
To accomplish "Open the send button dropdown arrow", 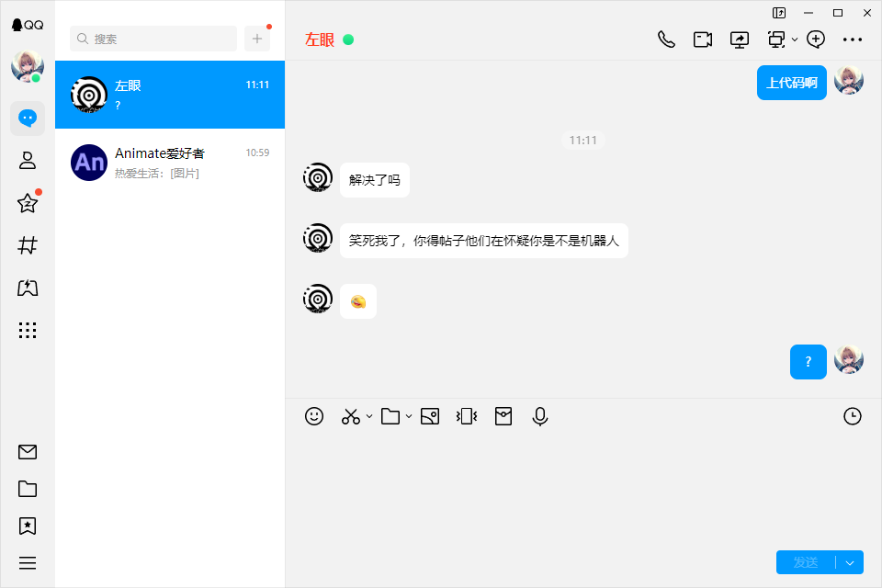I will tap(850, 562).
